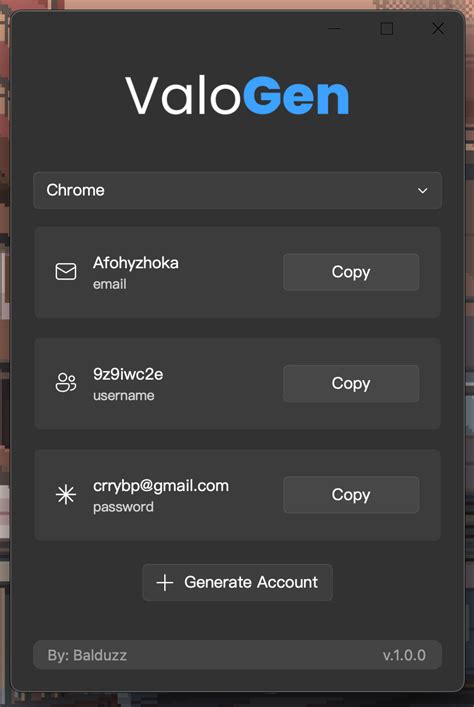Image resolution: width=474 pixels, height=707 pixels.
Task: Expand the dropdown chevron arrow
Action: [423, 191]
